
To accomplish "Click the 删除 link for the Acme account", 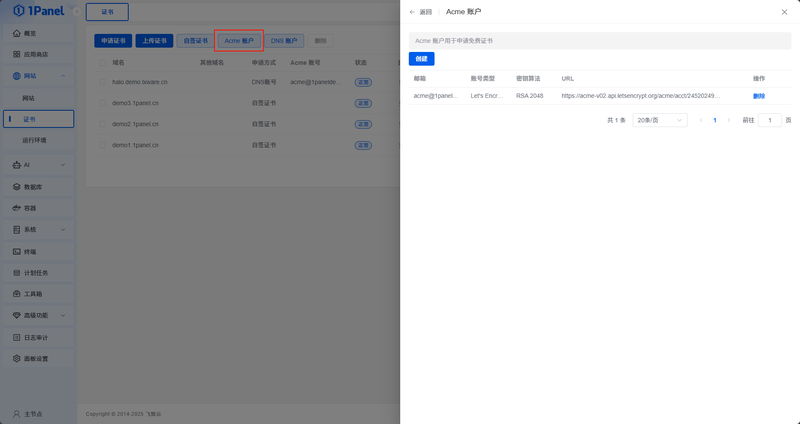I will pyautogui.click(x=759, y=96).
